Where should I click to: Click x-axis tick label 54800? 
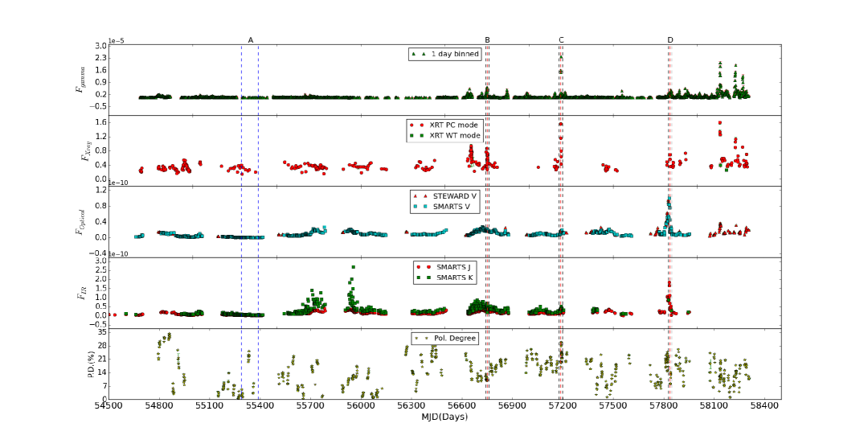coord(159,406)
